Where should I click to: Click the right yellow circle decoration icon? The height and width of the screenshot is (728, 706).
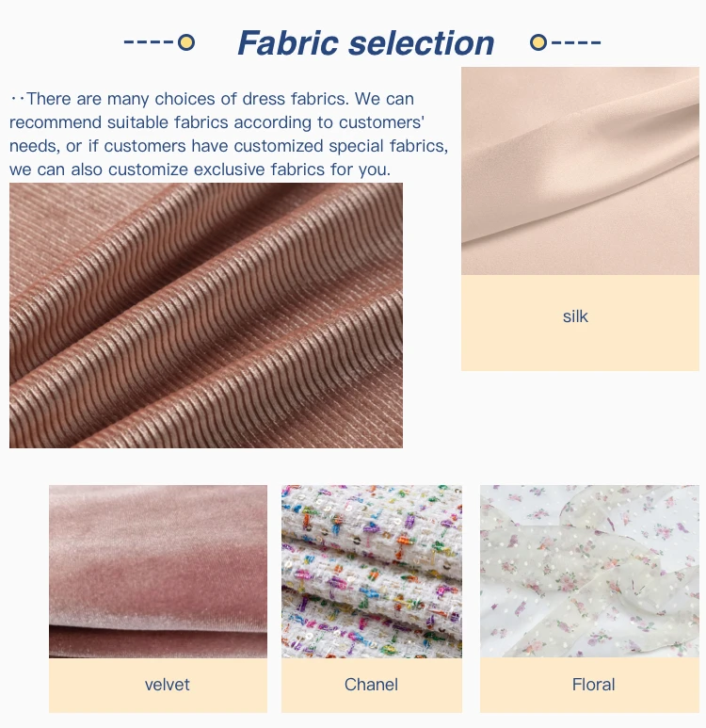pos(538,42)
